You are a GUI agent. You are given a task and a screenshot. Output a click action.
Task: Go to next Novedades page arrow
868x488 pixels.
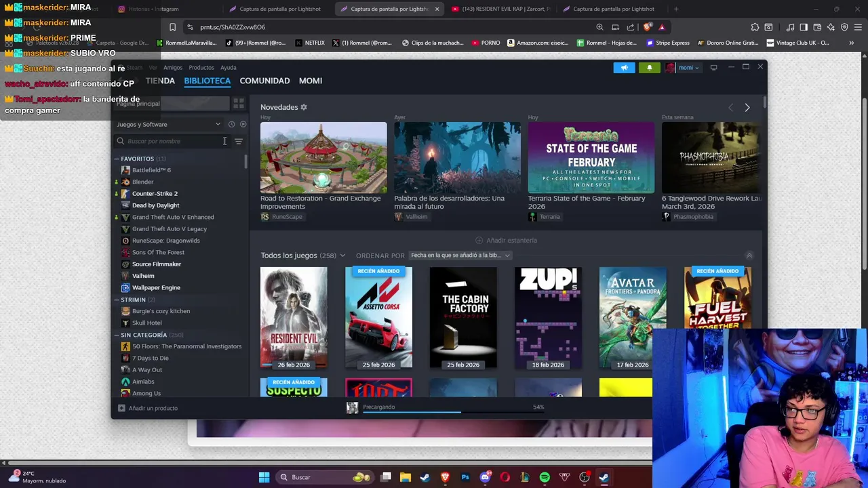(x=747, y=107)
